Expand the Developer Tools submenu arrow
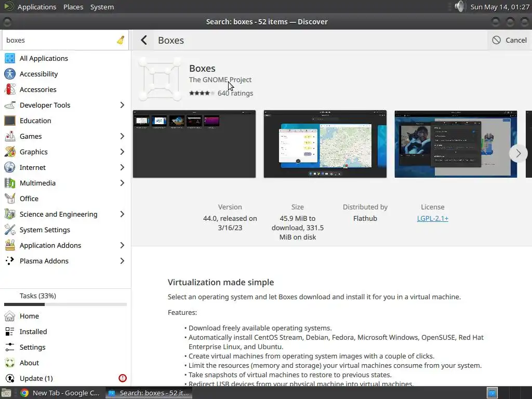Viewport: 532px width, 399px height. 122,105
